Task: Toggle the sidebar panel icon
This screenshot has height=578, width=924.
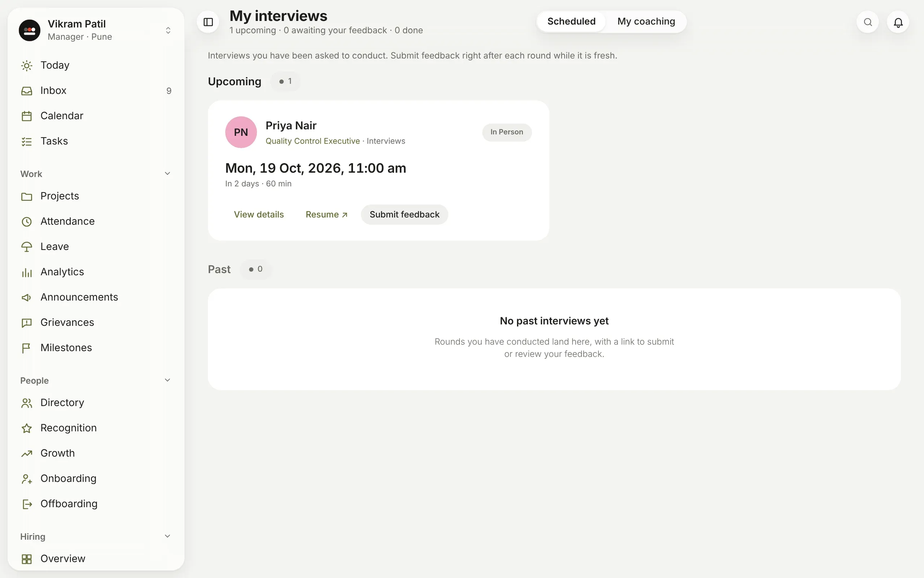Action: point(208,22)
